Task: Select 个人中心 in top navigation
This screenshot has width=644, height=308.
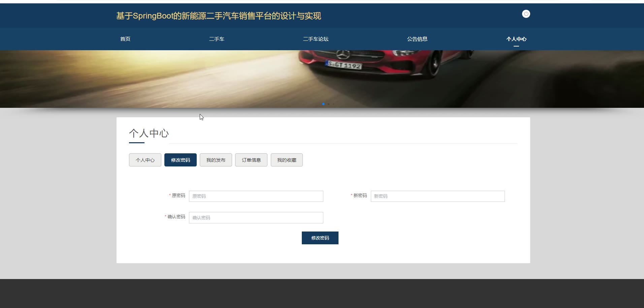Action: (x=516, y=39)
